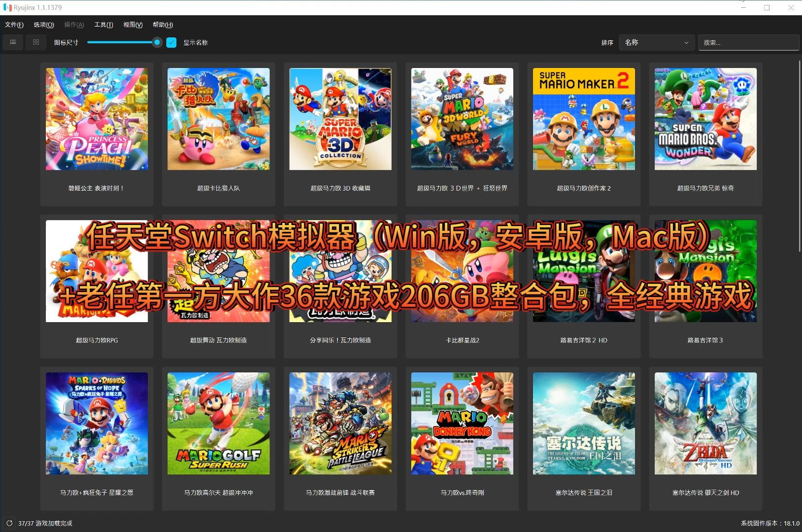The height and width of the screenshot is (532, 802).
Task: Open the 操作(A) menu
Action: (x=74, y=25)
